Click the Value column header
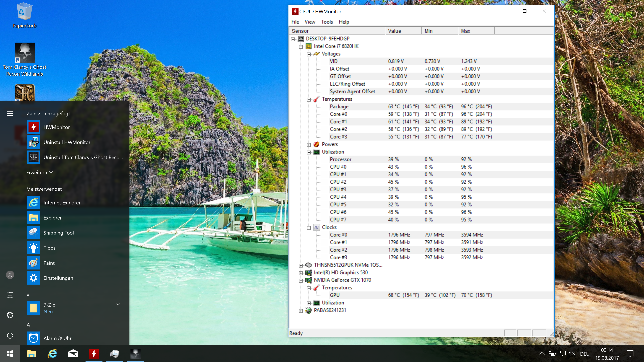This screenshot has width=644, height=362. click(x=403, y=31)
